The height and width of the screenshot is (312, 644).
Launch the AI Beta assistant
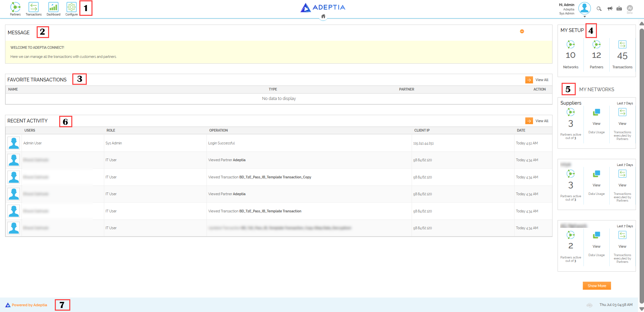pos(630,9)
